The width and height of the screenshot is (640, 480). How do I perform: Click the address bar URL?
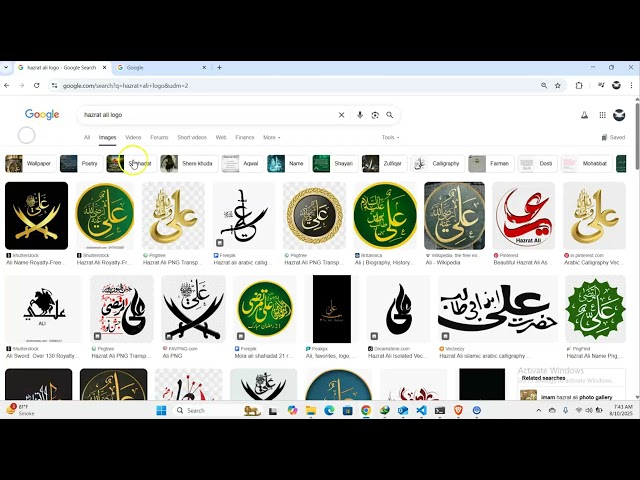[x=125, y=86]
